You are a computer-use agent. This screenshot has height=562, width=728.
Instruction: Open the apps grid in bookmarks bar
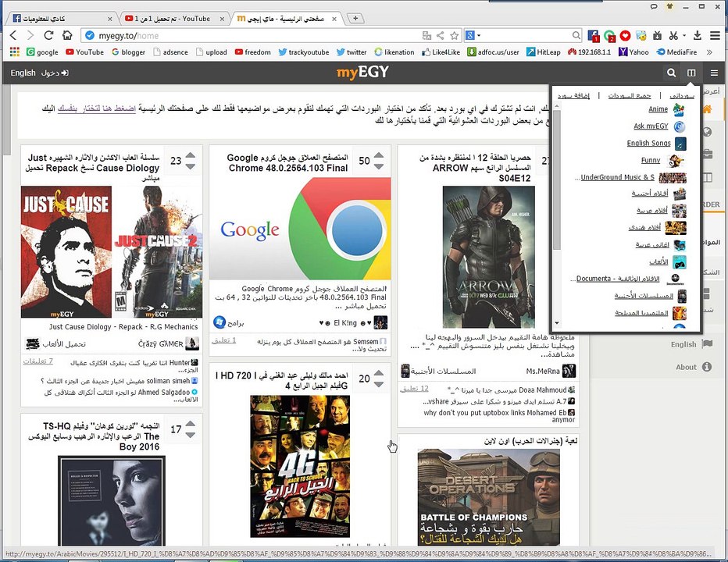pos(14,52)
